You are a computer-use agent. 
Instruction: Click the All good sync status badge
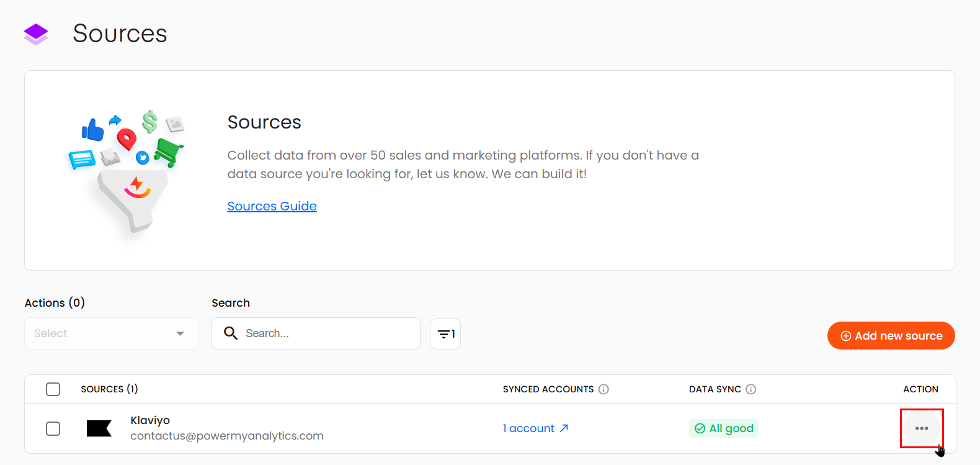[x=723, y=428]
